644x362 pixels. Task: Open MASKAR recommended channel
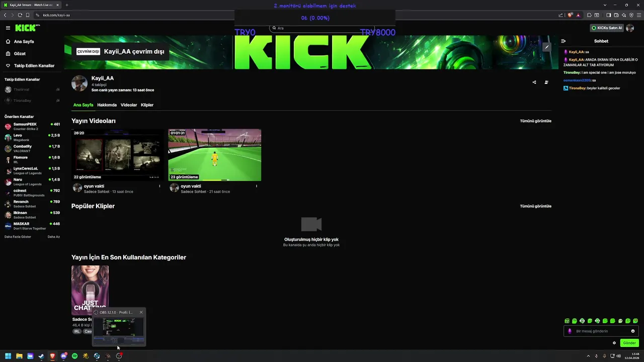(32, 226)
